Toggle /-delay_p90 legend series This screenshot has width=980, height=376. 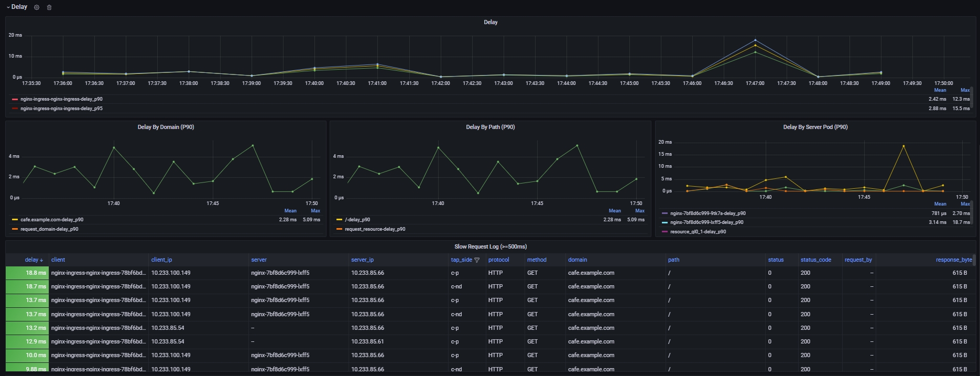coord(357,220)
